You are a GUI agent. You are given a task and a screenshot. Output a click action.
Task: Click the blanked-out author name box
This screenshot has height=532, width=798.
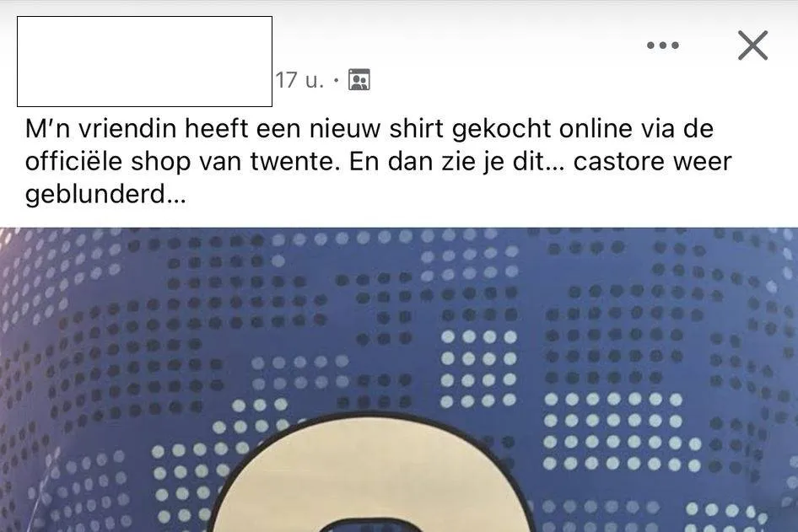pyautogui.click(x=144, y=62)
